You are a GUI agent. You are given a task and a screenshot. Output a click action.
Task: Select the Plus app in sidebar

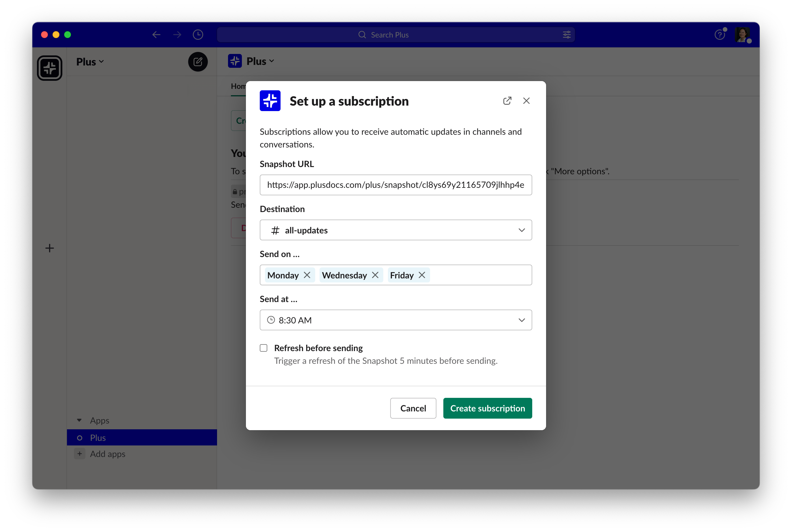[x=142, y=438]
